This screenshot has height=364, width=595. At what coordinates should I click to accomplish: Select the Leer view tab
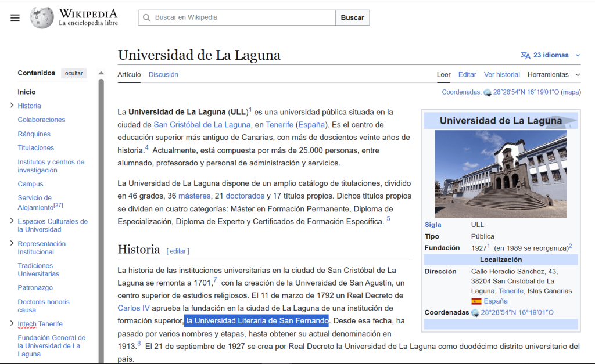[443, 75]
